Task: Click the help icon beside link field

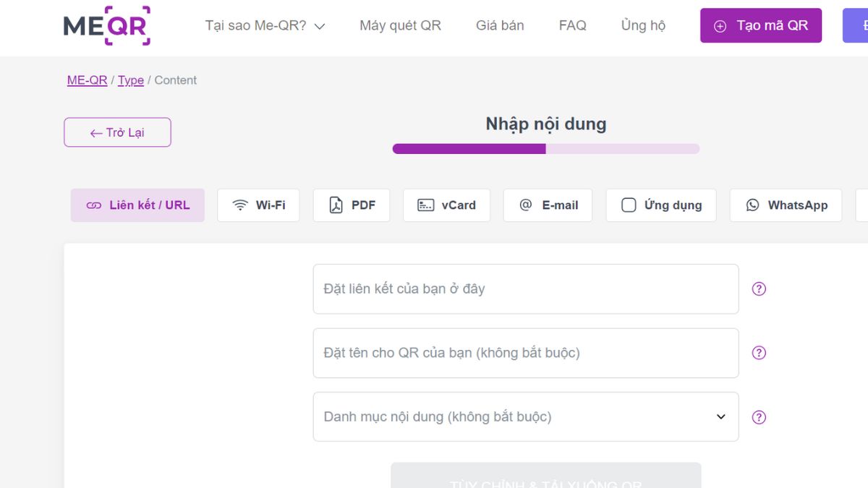Action: point(759,289)
